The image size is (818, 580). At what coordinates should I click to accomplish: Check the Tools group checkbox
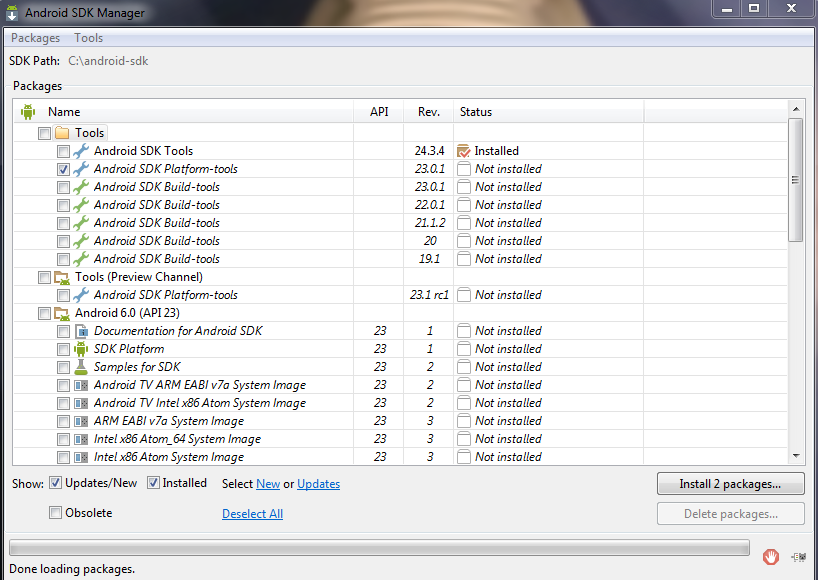pos(44,134)
